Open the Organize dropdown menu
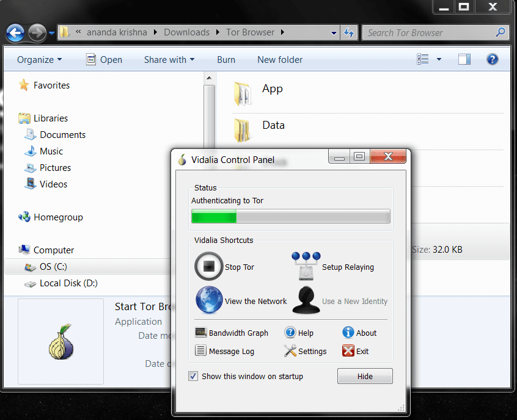The height and width of the screenshot is (420, 517). (39, 60)
